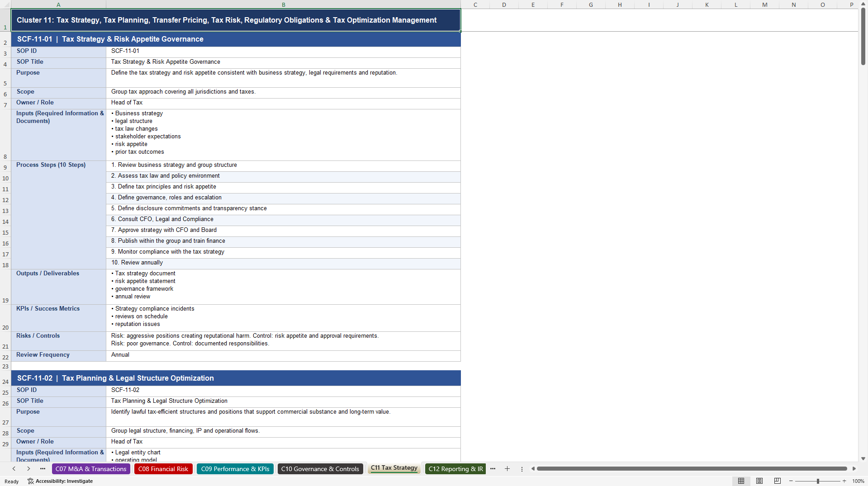Select column B header

click(x=283, y=5)
